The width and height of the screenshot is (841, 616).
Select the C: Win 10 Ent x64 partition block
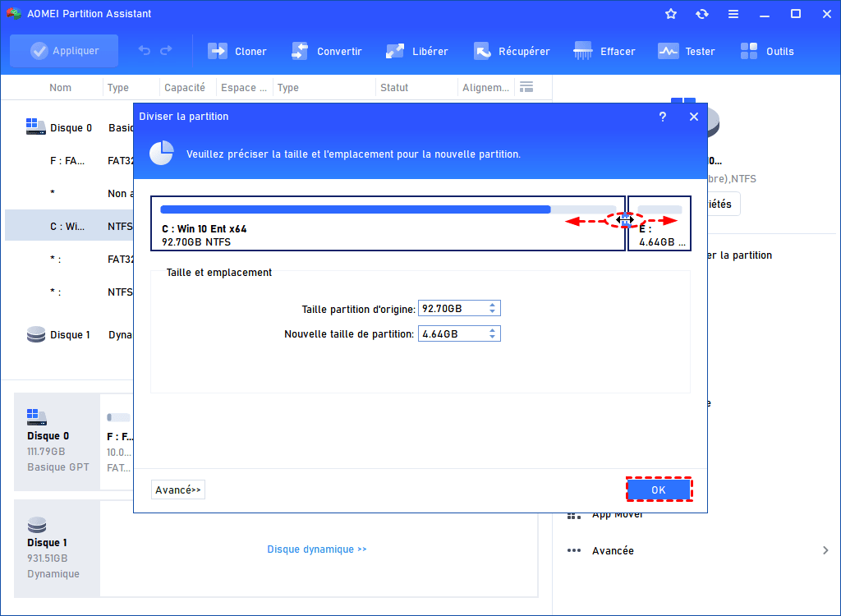388,223
